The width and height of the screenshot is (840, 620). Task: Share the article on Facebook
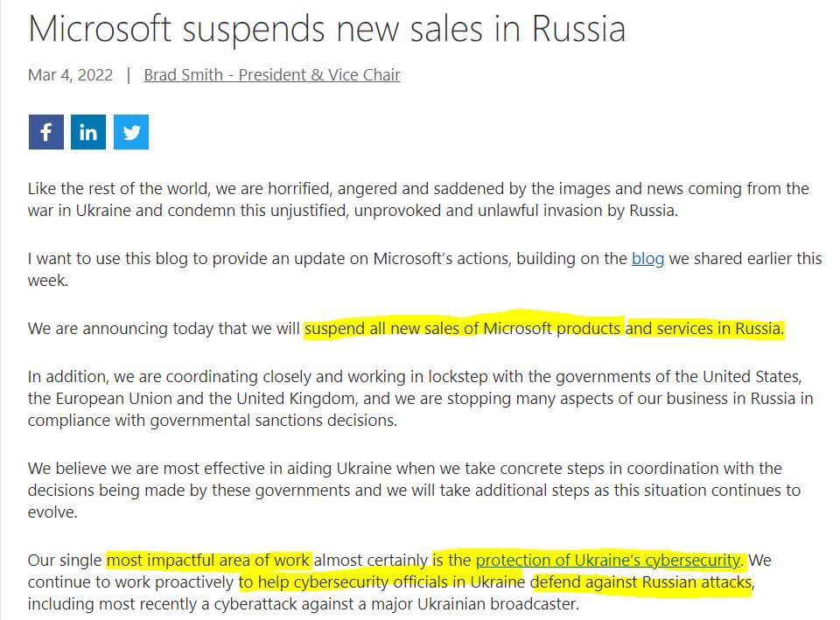point(45,132)
